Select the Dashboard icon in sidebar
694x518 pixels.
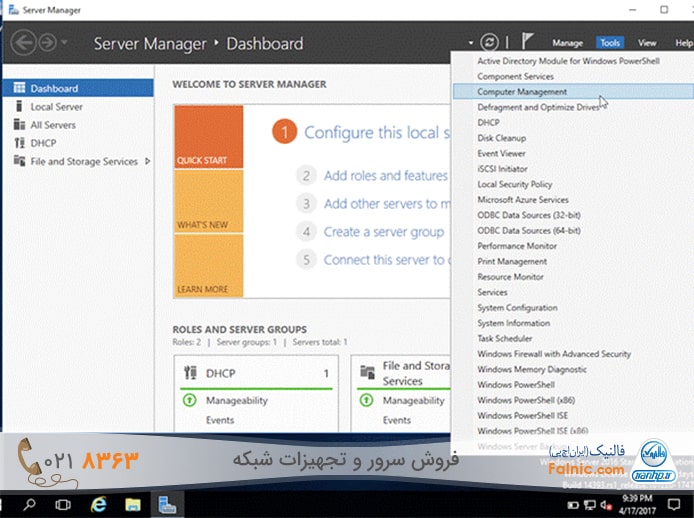click(x=19, y=88)
